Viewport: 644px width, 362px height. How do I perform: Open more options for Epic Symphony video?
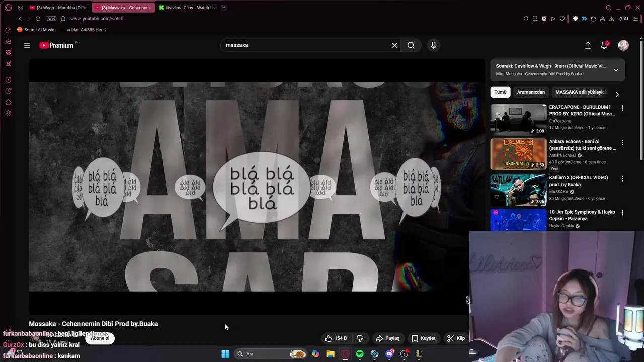click(x=622, y=213)
